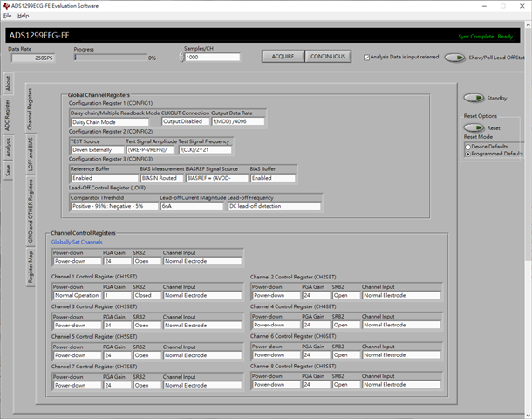Image resolution: width=532 pixels, height=419 pixels.
Task: Toggle the Reset switch
Action: click(474, 127)
